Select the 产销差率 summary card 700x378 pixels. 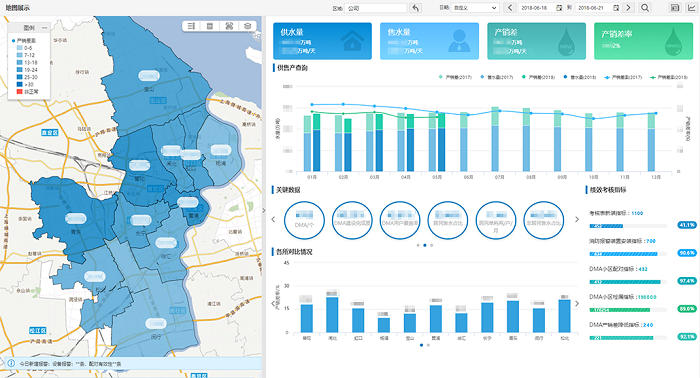point(643,41)
